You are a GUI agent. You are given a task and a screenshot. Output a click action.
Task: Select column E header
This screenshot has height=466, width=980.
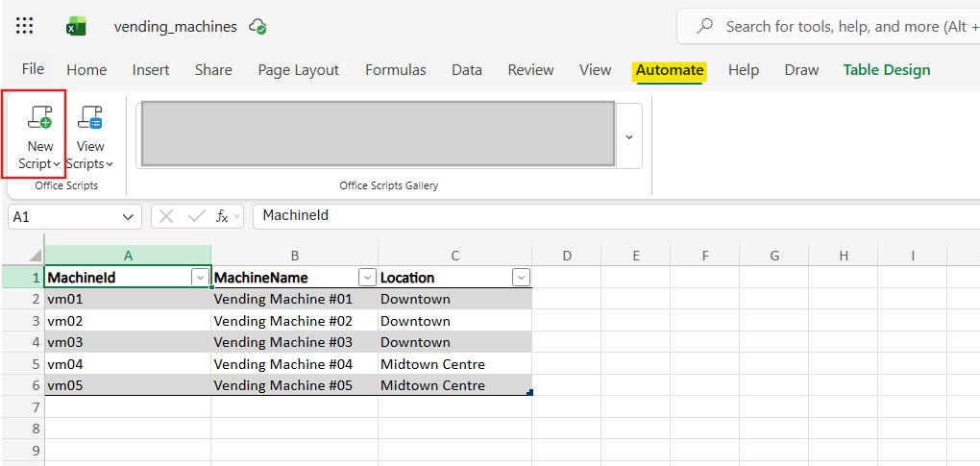636,256
